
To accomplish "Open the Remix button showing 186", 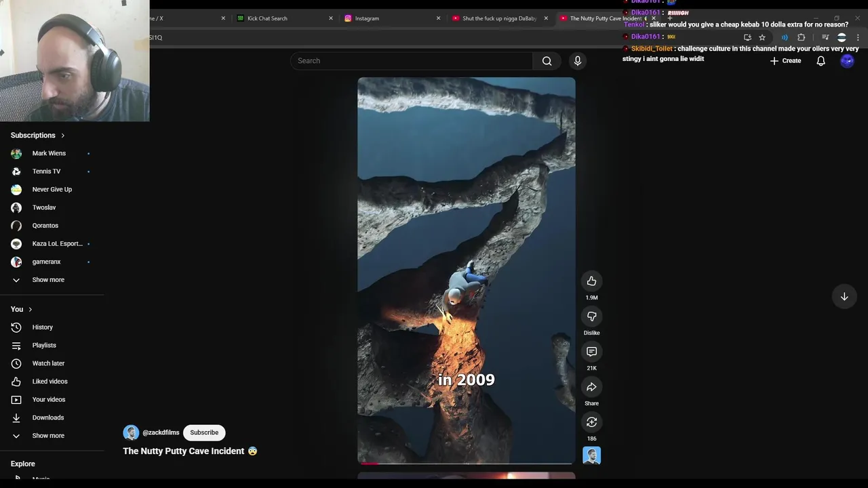I will tap(591, 422).
